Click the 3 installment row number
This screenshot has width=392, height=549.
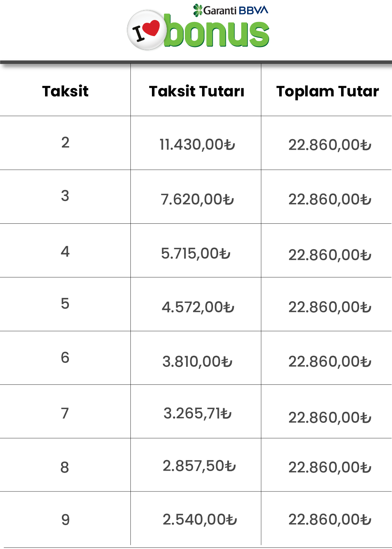pyautogui.click(x=65, y=196)
